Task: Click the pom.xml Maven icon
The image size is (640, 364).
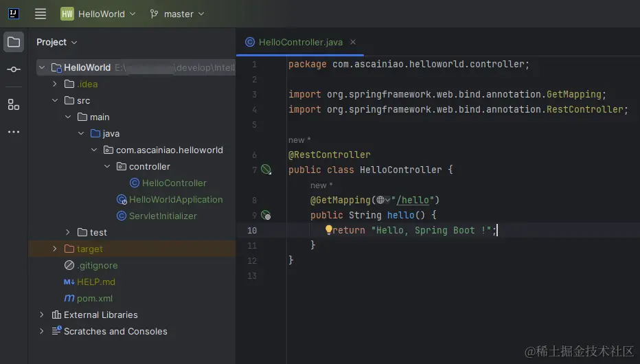Action: pos(69,298)
